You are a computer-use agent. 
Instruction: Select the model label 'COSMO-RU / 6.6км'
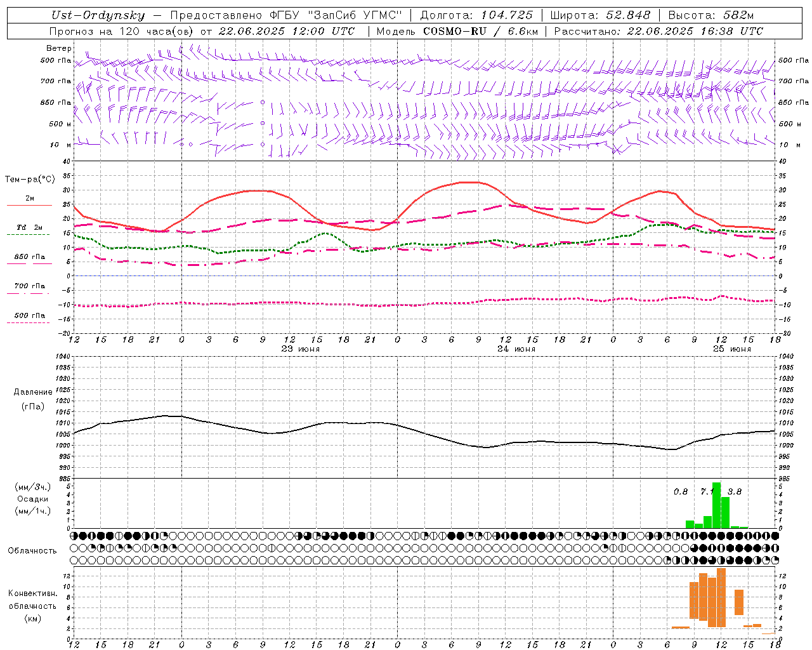click(481, 31)
